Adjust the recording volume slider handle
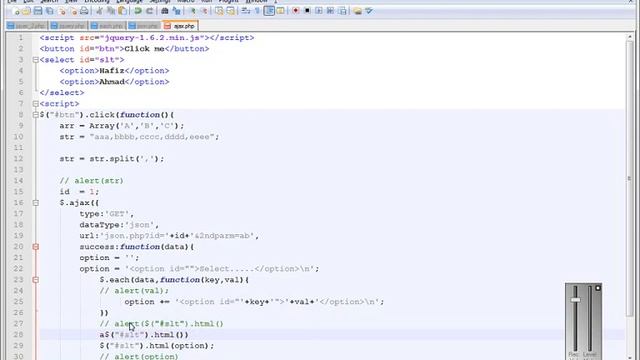Image resolution: width=640 pixels, height=360 pixels. pyautogui.click(x=576, y=300)
